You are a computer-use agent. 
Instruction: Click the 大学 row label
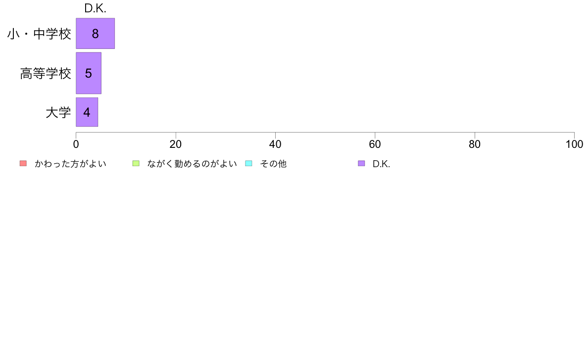coord(58,112)
